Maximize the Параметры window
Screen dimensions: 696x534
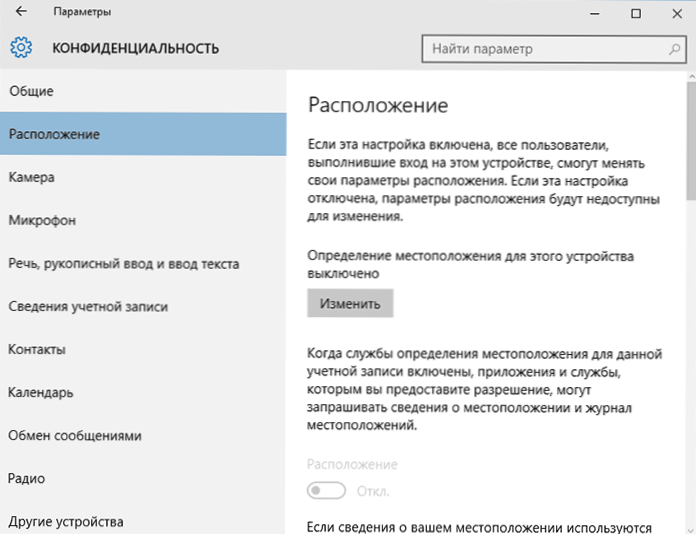[636, 13]
